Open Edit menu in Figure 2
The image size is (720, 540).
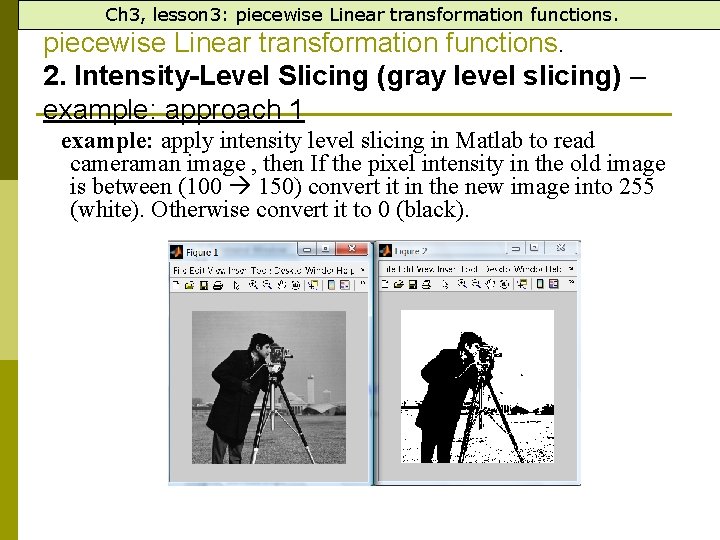coord(405,269)
